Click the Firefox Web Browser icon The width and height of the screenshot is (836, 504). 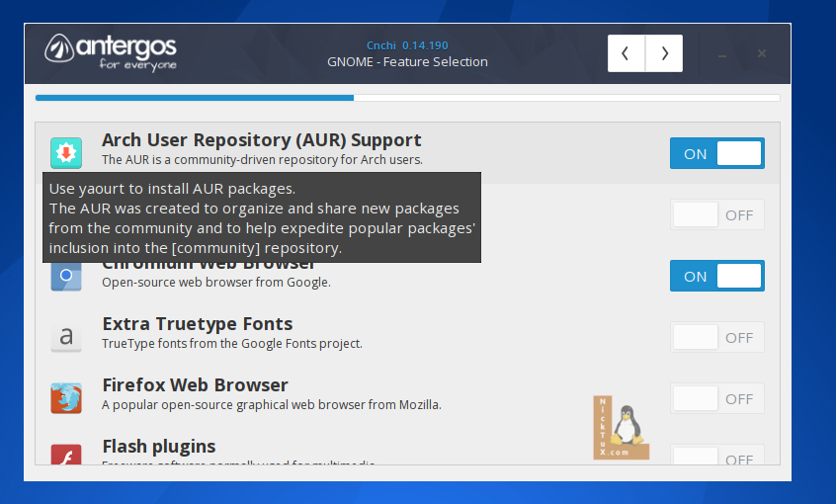tap(66, 398)
